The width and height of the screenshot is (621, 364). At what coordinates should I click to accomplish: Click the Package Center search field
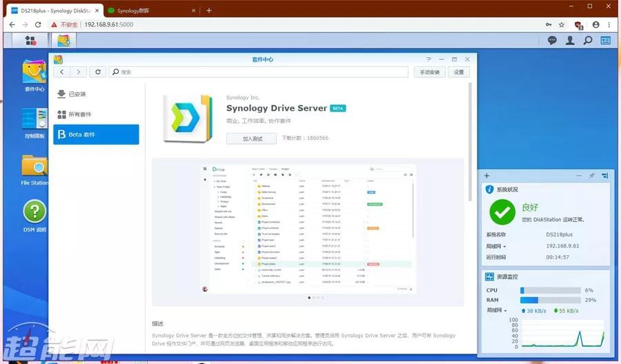point(259,72)
